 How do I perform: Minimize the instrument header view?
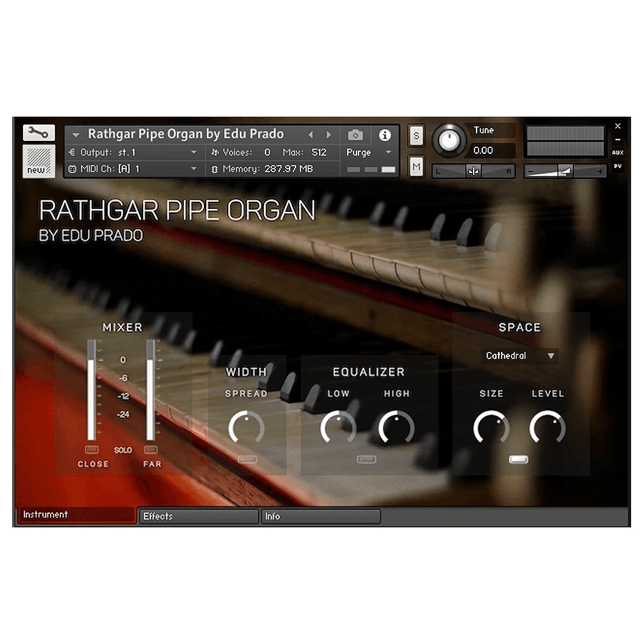point(618,140)
